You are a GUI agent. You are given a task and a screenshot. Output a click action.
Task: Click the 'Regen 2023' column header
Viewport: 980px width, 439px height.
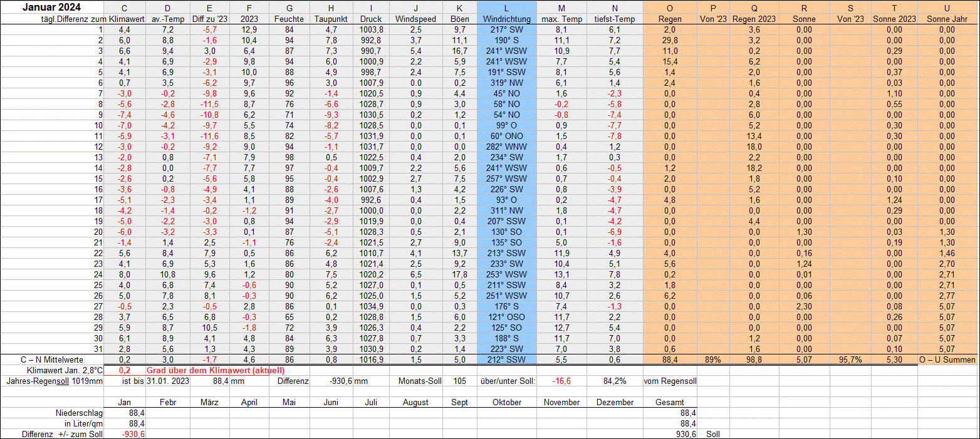[x=754, y=19]
